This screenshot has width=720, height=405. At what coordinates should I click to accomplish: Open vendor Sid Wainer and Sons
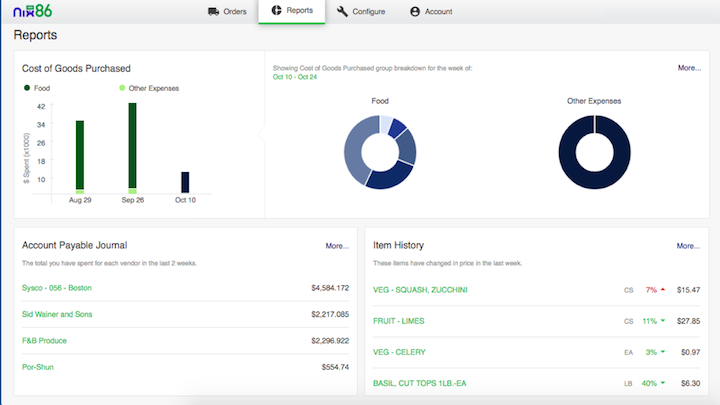pos(57,315)
